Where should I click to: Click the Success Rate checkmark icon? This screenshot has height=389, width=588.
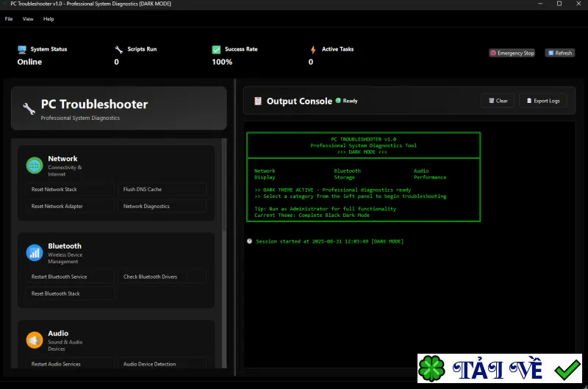pyautogui.click(x=216, y=49)
